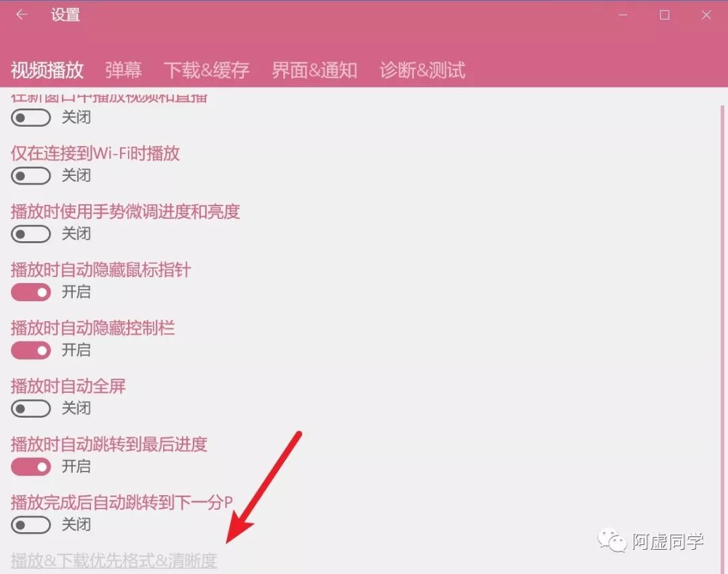Screen dimensions: 728x574
Task: Maximize the settings window
Action: click(x=665, y=15)
